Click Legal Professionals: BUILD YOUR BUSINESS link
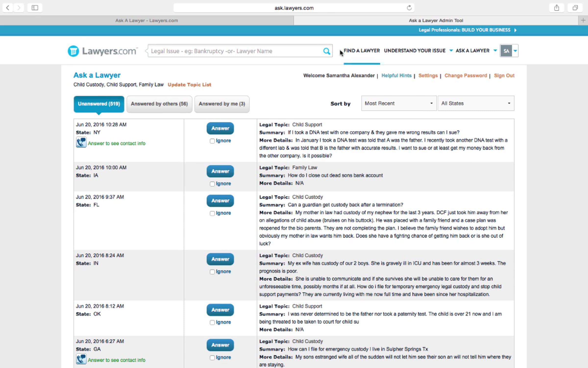 [x=465, y=30]
